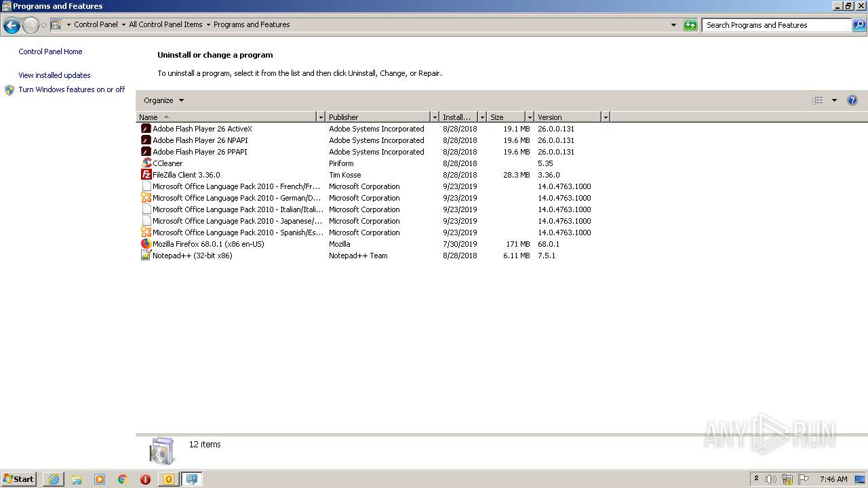Change view using the view icon
Screen dimensions: 868x488
coord(818,100)
